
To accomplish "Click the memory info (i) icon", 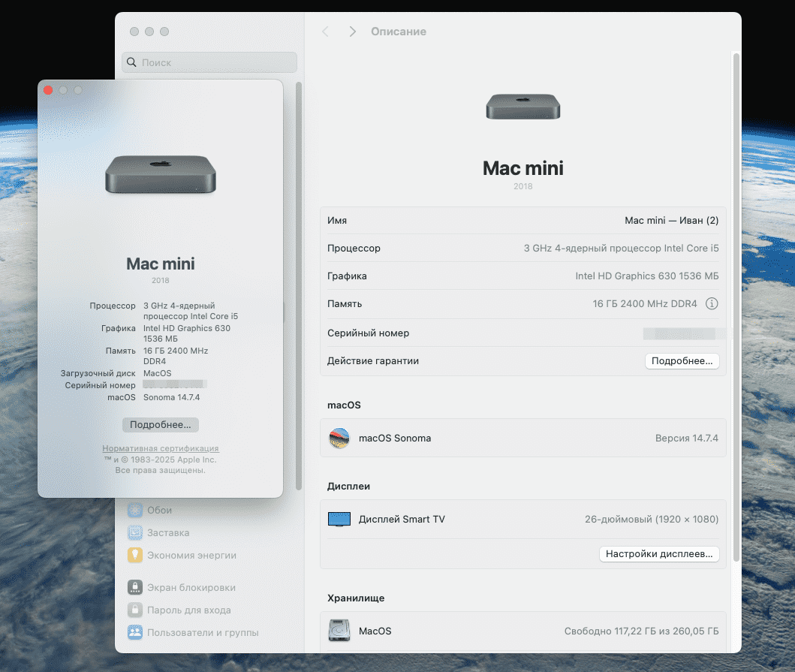I will click(x=712, y=304).
